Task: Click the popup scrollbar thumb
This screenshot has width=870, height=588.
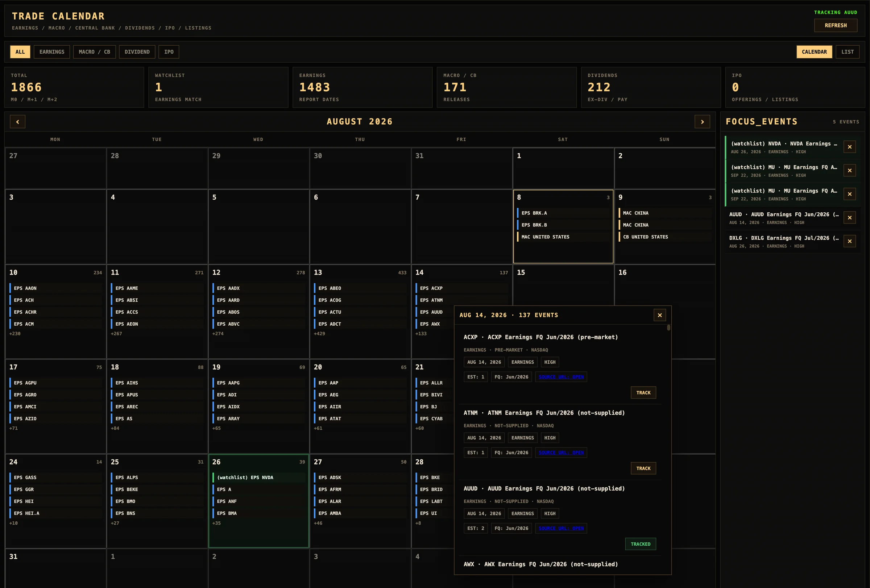Action: pyautogui.click(x=668, y=328)
